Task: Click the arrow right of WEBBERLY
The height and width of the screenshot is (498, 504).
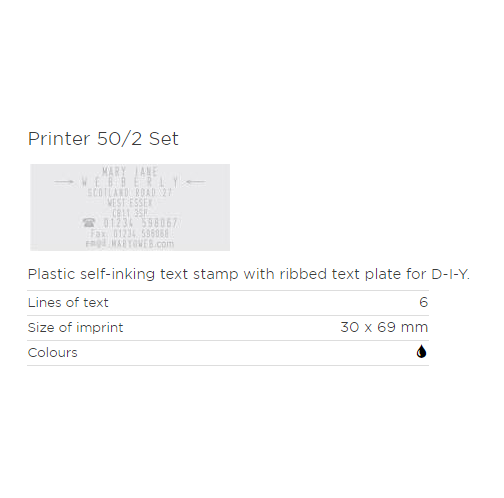Action: pos(196,182)
